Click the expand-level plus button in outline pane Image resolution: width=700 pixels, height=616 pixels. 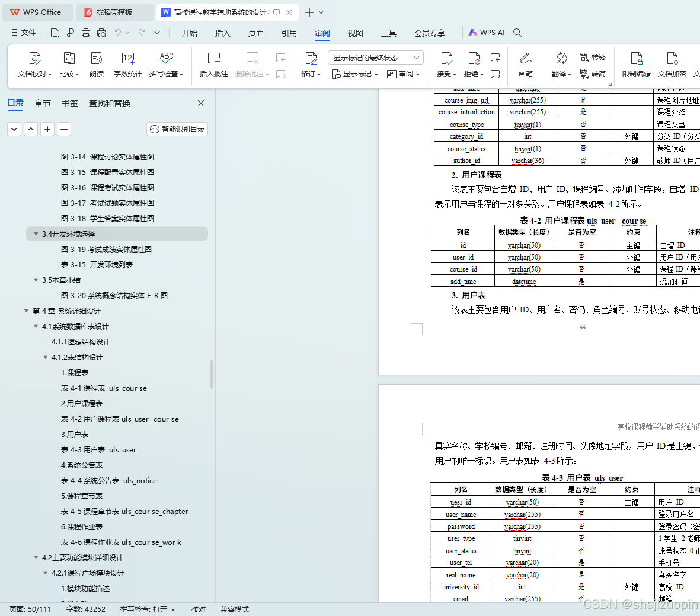[47, 129]
